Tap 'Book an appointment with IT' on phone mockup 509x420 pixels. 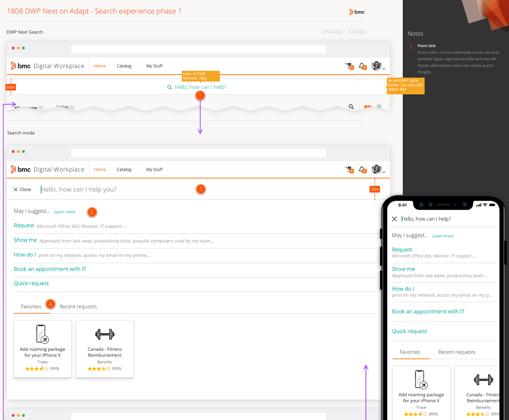point(428,312)
